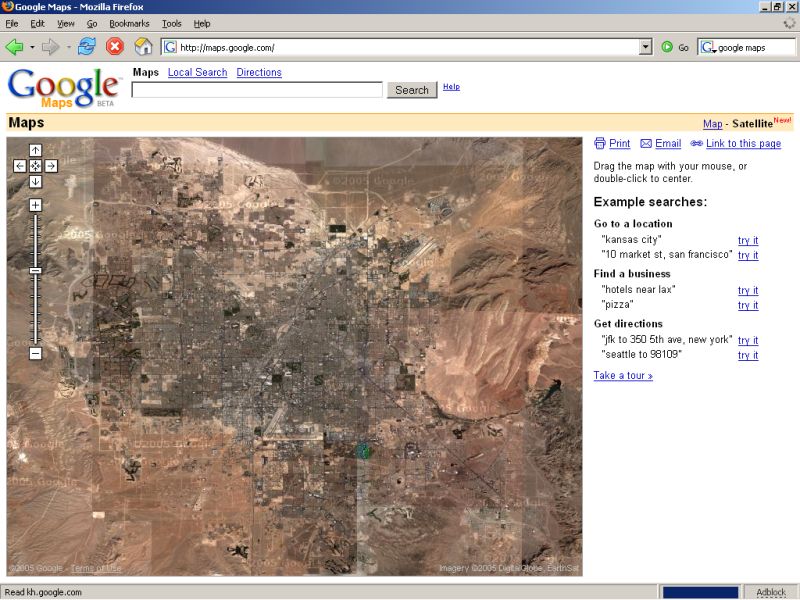Focus the Google Maps search input field
Screen dimensions: 800x600
pos(257,90)
